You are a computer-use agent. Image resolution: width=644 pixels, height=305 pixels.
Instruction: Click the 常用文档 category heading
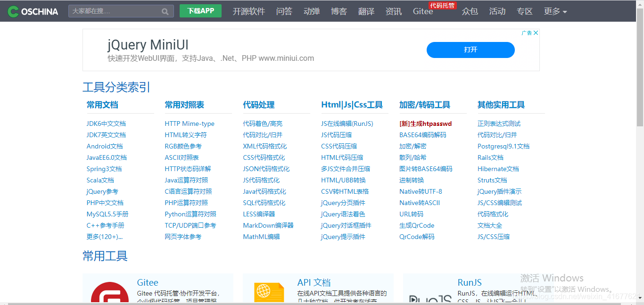point(102,105)
